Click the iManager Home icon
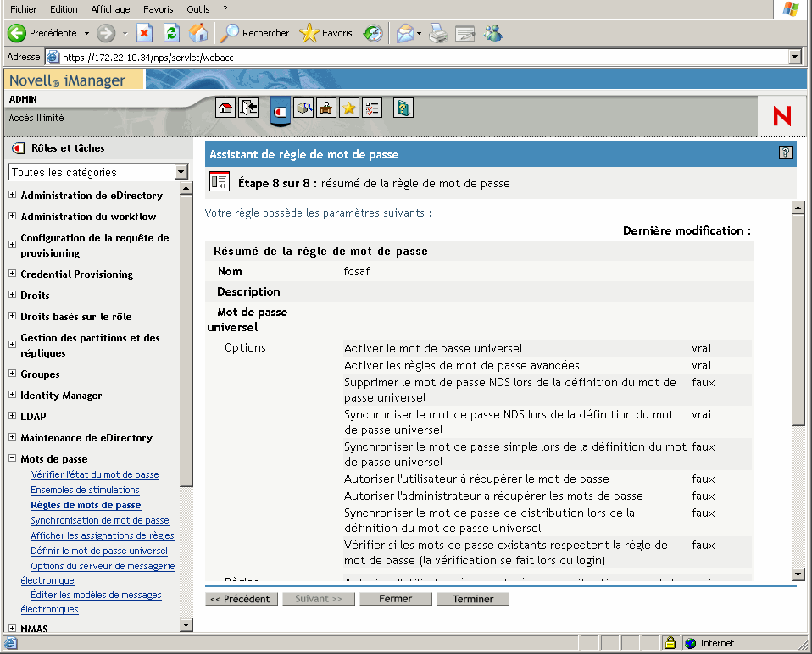Screen dimensions: 812x654 coord(225,108)
